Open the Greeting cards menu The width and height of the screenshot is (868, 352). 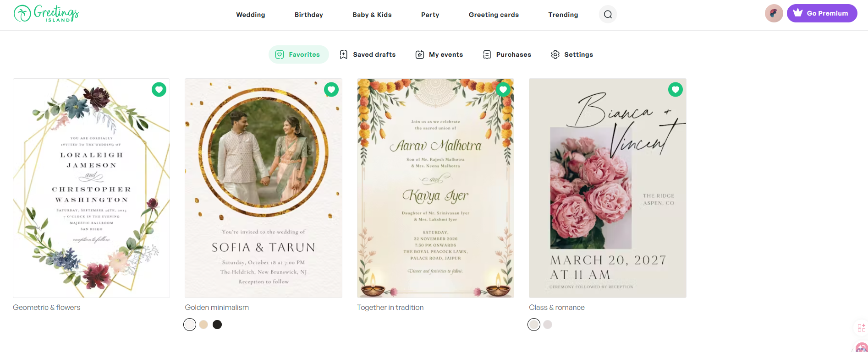click(494, 15)
